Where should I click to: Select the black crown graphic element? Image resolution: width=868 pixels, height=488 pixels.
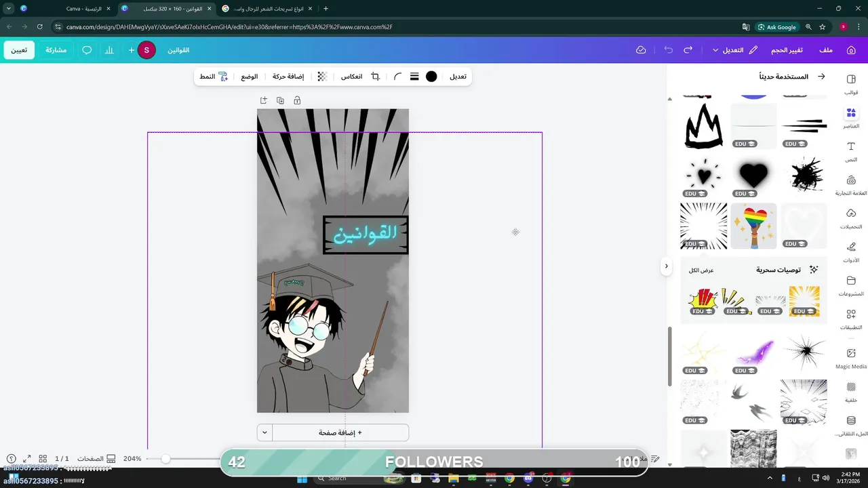[703, 125]
